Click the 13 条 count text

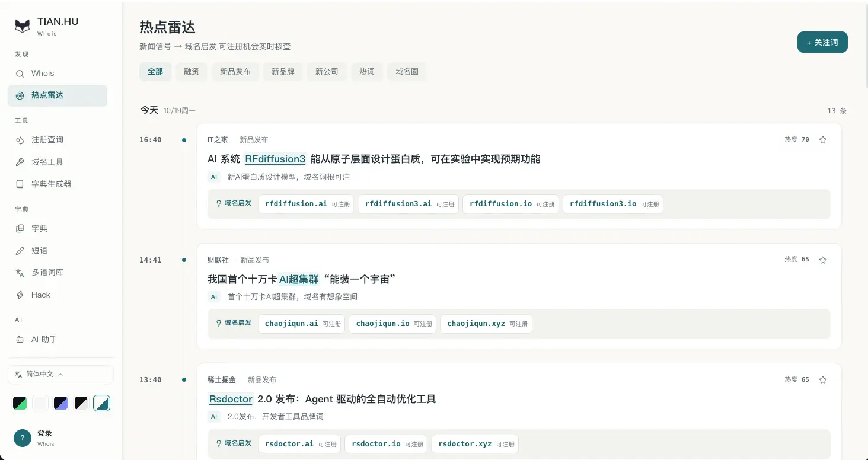tap(837, 111)
